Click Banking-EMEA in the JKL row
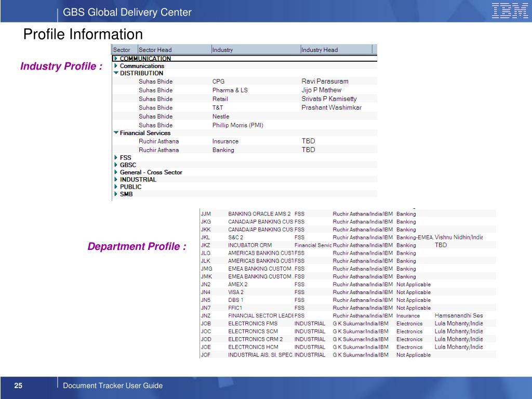 pos(415,237)
